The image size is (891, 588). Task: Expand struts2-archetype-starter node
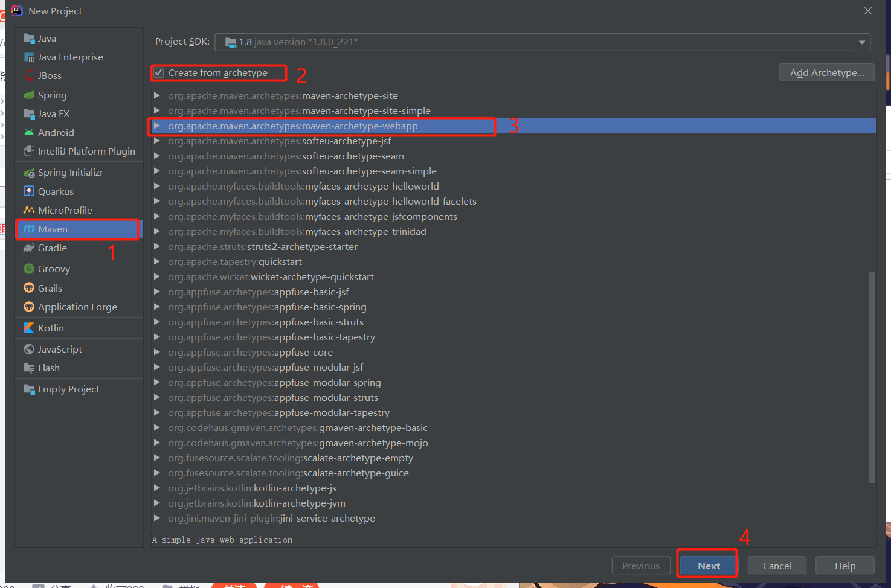[x=157, y=246]
